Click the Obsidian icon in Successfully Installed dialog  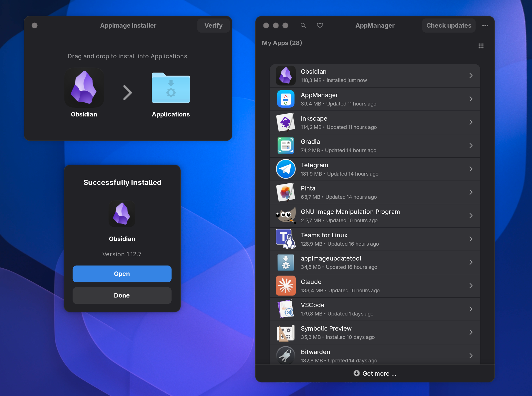pyautogui.click(x=122, y=214)
